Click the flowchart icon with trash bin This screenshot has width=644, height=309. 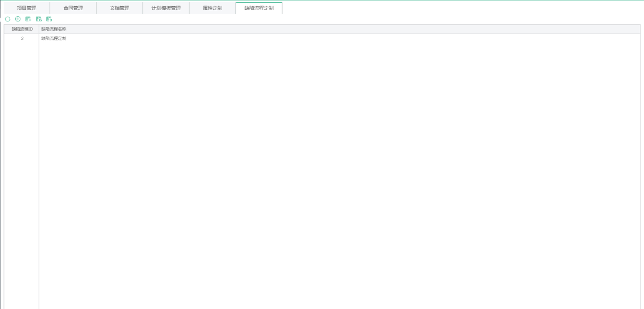coord(49,19)
